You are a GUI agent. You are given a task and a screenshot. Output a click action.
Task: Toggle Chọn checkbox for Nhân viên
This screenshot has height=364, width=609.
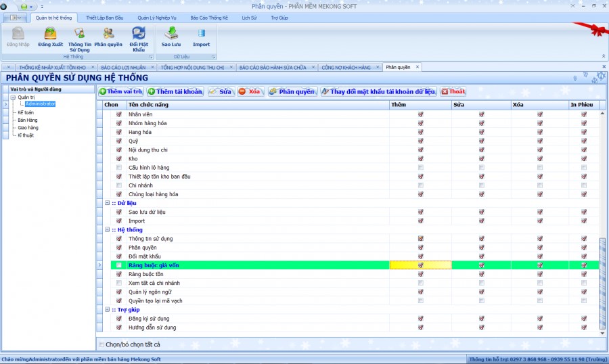pos(119,114)
